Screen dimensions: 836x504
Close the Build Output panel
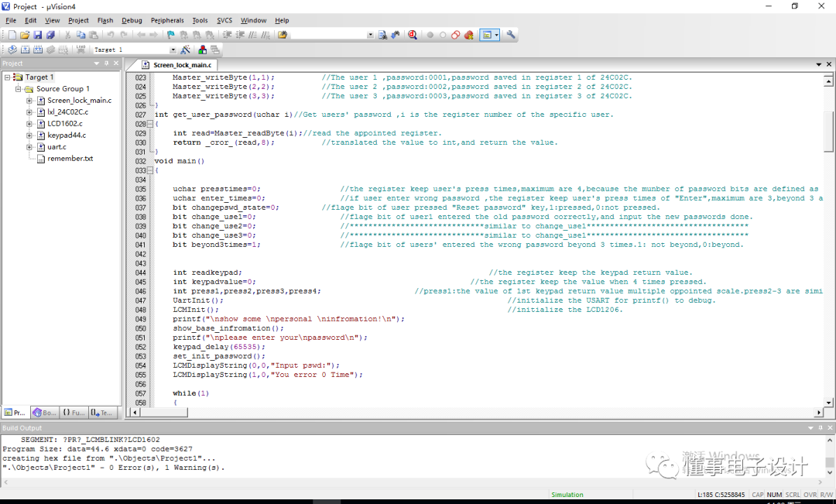tap(830, 427)
